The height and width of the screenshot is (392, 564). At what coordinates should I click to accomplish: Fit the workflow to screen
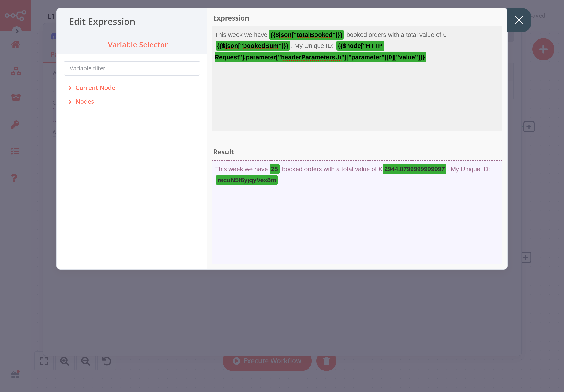point(44,361)
